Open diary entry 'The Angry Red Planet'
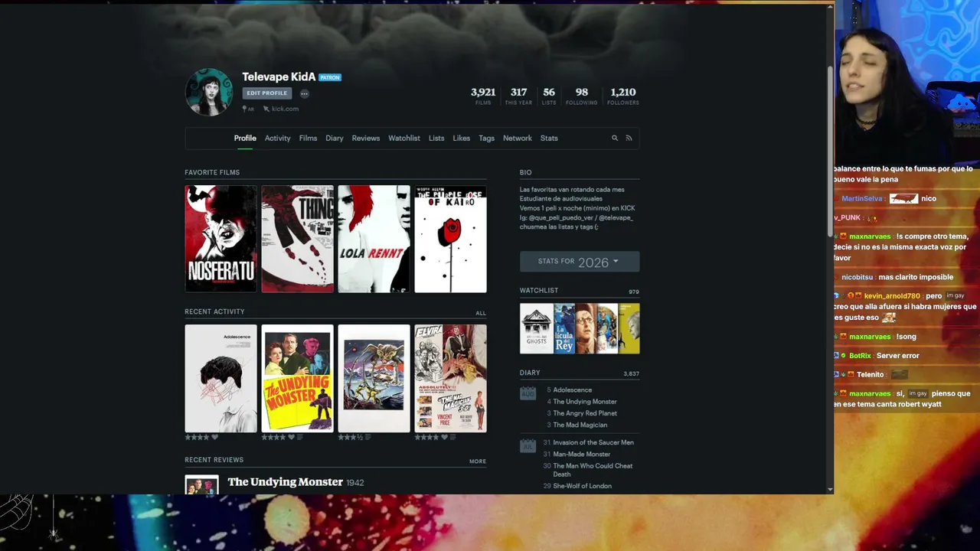The width and height of the screenshot is (980, 551). pyautogui.click(x=585, y=413)
